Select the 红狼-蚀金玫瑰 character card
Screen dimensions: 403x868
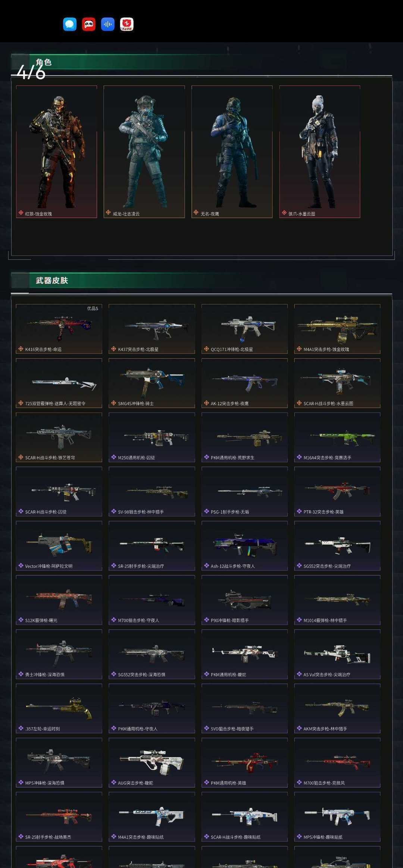click(56, 152)
